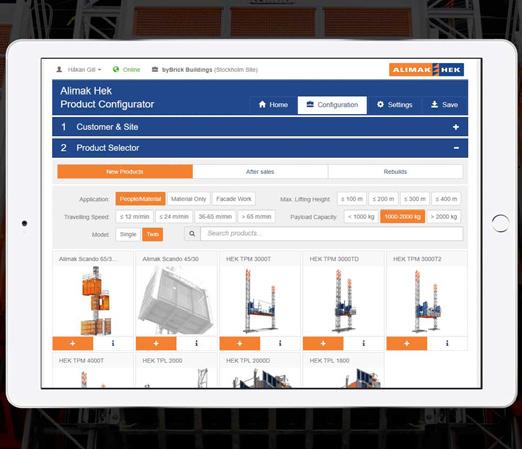Switch to the Rebuilds tab
The height and width of the screenshot is (449, 522).
[395, 172]
